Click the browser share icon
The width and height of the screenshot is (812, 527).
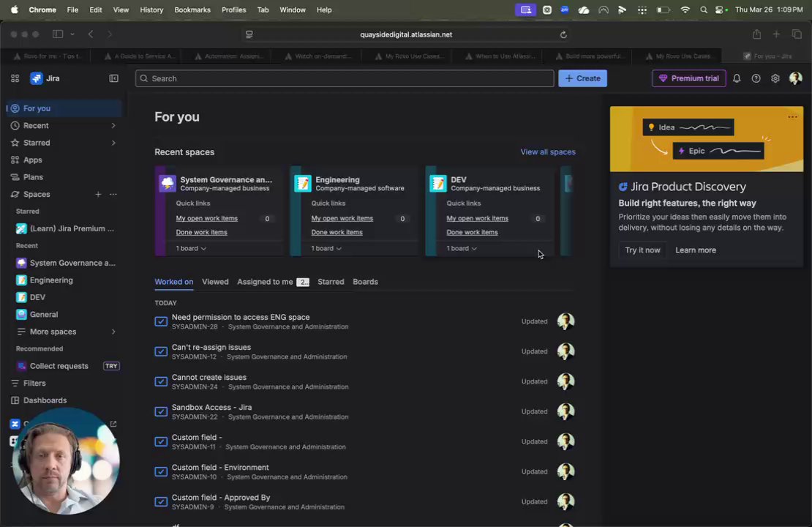(756, 34)
